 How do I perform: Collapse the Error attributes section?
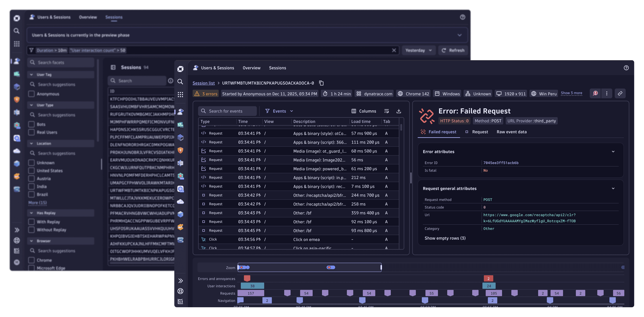click(x=613, y=151)
